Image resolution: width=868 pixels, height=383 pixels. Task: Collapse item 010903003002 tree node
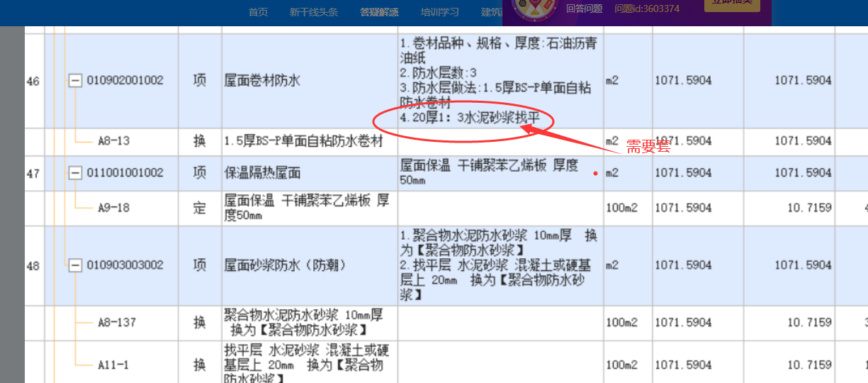click(x=75, y=265)
